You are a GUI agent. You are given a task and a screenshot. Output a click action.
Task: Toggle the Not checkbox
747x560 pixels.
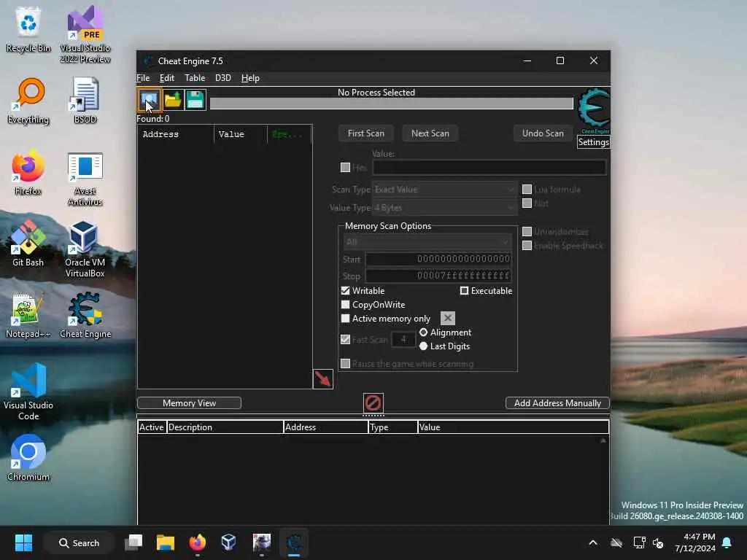click(527, 203)
